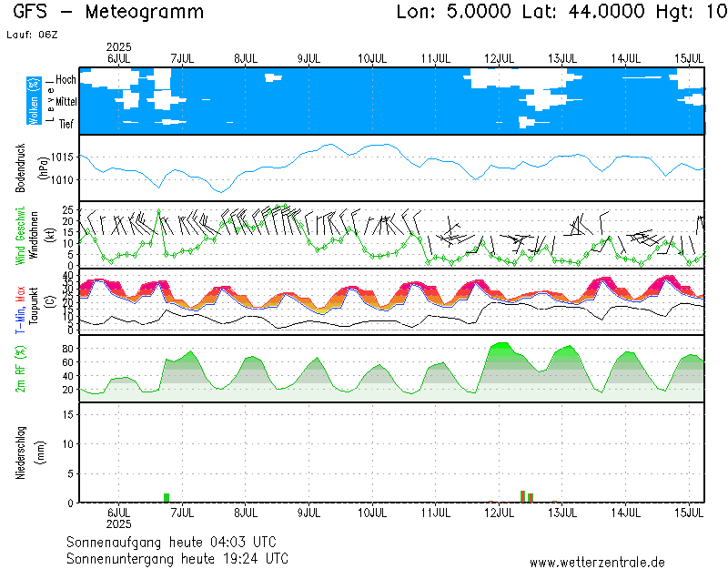Click the 'Mittel' cloud level label
The width and height of the screenshot is (728, 569).
[66, 102]
